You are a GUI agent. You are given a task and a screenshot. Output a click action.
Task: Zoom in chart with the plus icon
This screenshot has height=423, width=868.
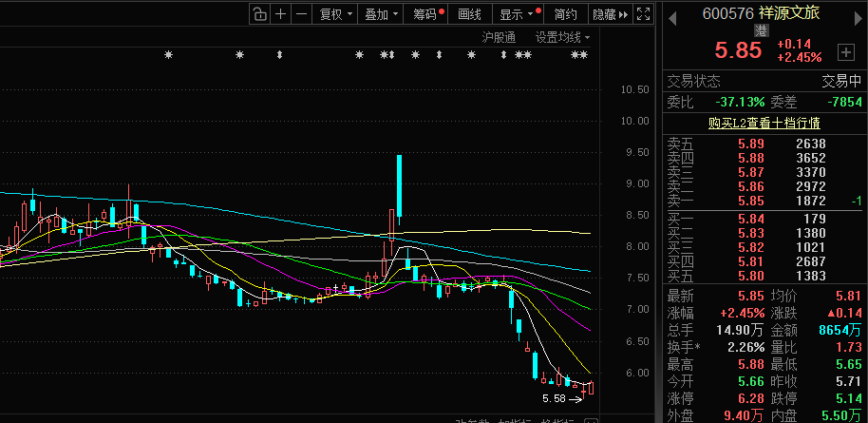point(280,13)
